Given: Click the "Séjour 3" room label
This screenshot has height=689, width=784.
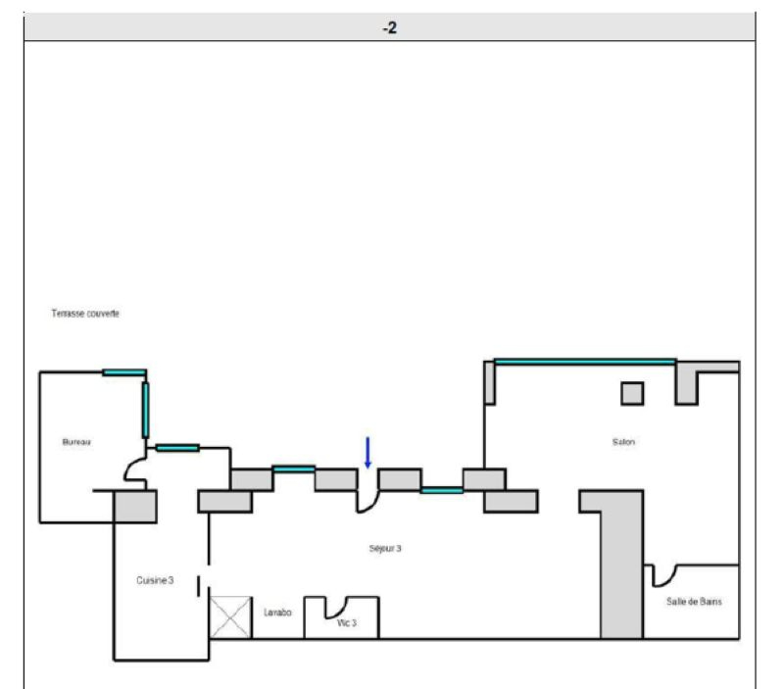Looking at the screenshot, I should pos(385,549).
